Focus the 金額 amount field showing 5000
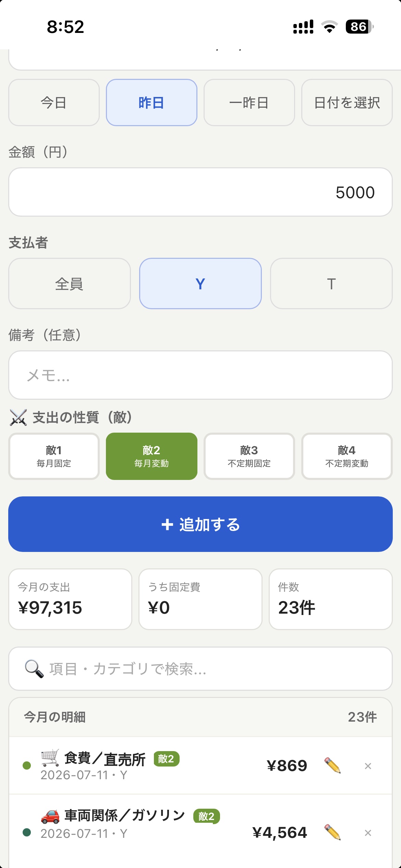Image resolution: width=401 pixels, height=868 pixels. [x=200, y=192]
